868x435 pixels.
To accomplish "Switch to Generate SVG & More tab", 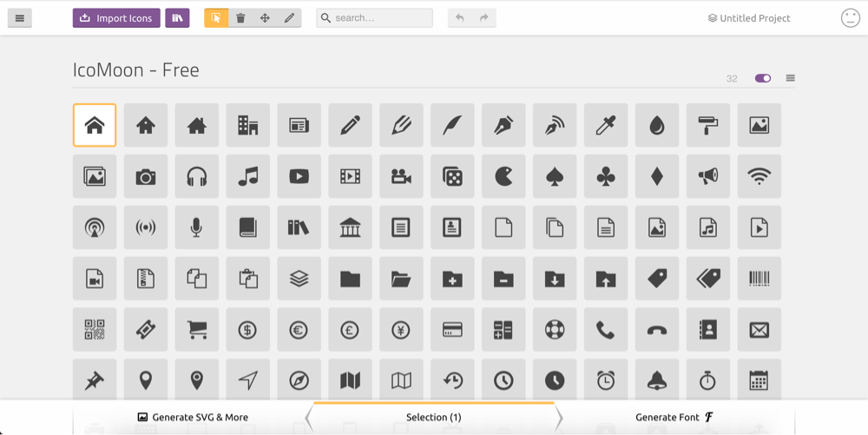I will point(193,418).
